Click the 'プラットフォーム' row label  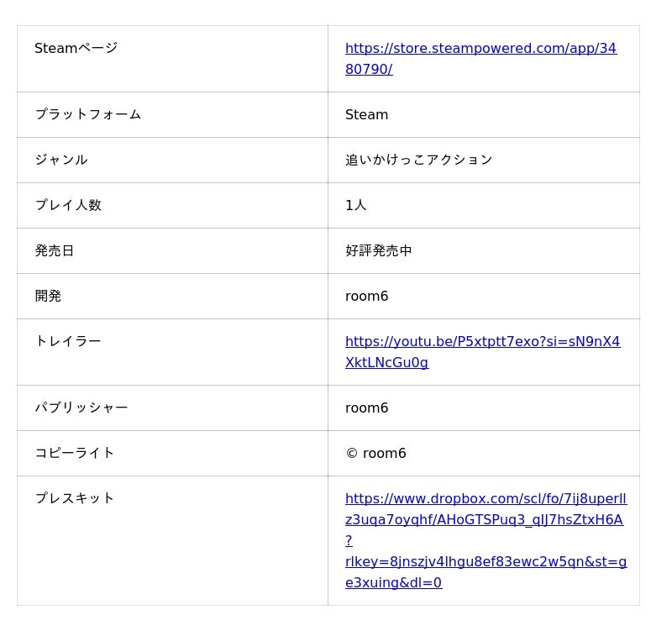tap(87, 114)
